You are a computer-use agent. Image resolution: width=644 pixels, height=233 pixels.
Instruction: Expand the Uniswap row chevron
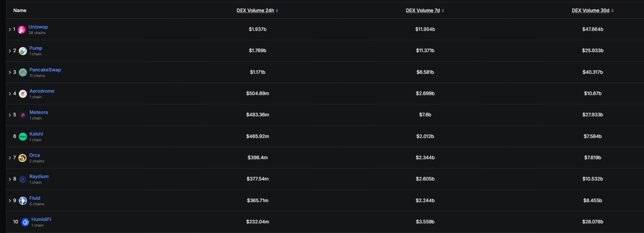pyautogui.click(x=10, y=29)
